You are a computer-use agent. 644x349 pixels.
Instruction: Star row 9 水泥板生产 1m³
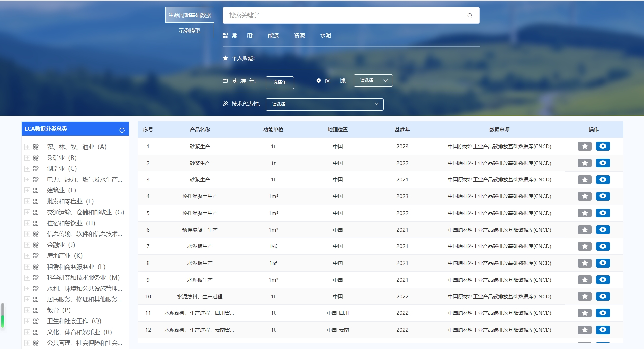tap(585, 280)
